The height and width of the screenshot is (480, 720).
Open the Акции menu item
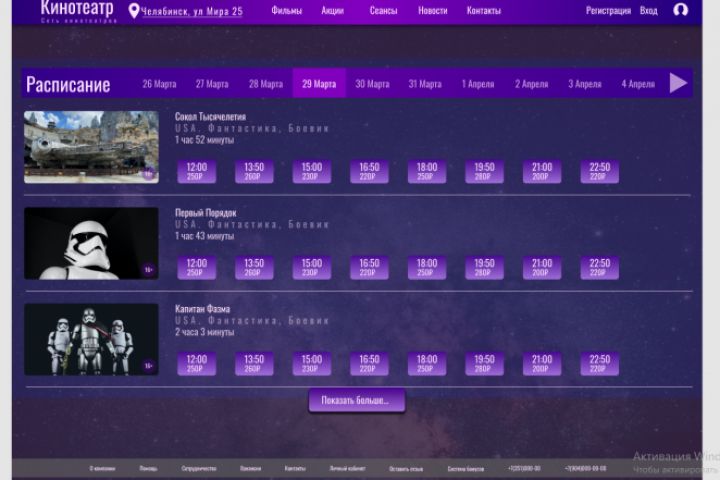click(x=332, y=10)
